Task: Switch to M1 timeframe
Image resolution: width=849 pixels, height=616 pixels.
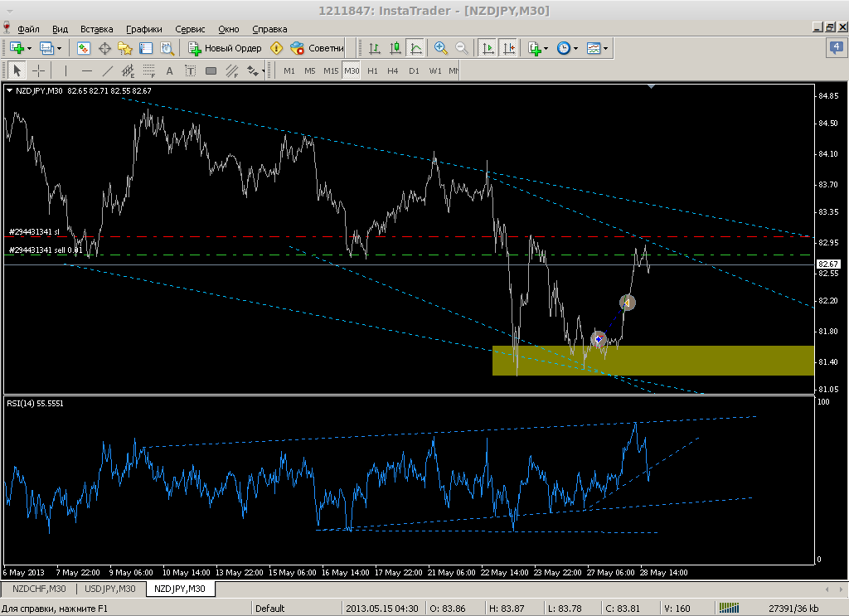Action: 289,71
